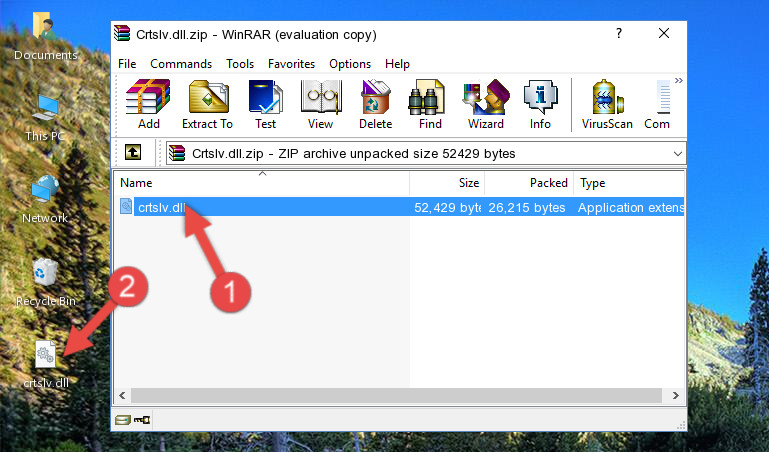Click the 26,215 bytes packed value
Screen dimensions: 769x452
pyautogui.click(x=527, y=207)
